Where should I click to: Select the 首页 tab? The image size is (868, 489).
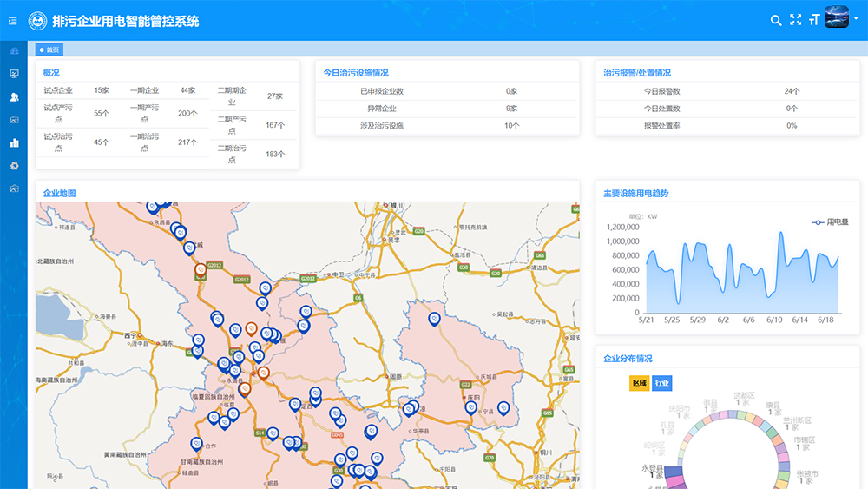pyautogui.click(x=49, y=50)
